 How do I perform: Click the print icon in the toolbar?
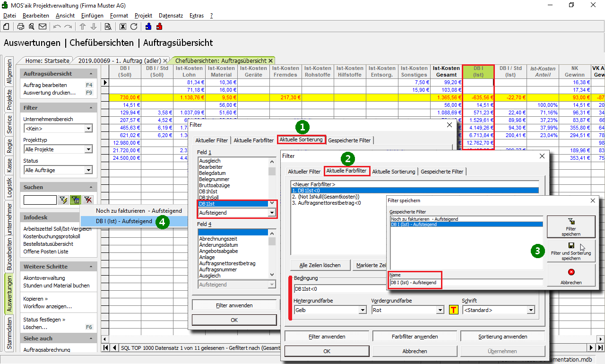coord(21,26)
